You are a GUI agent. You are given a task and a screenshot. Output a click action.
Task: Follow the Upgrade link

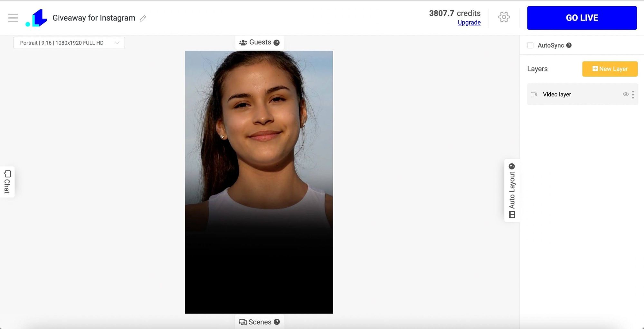[x=469, y=23]
